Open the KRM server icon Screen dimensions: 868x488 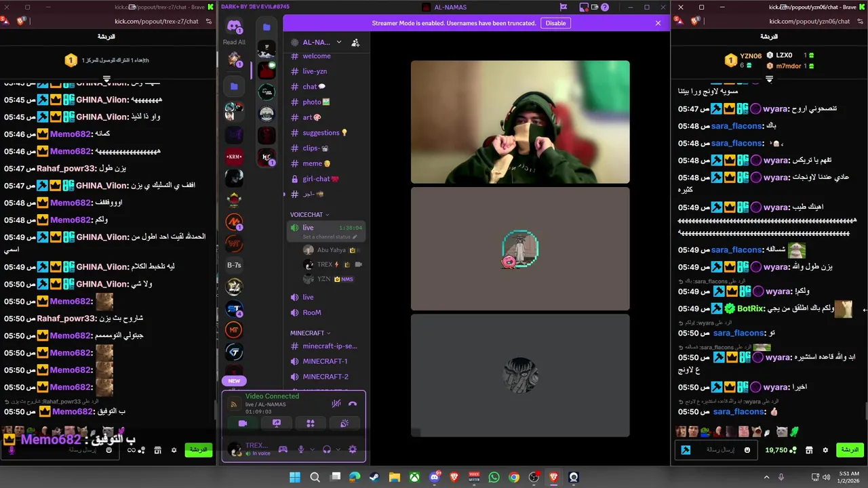click(x=234, y=157)
